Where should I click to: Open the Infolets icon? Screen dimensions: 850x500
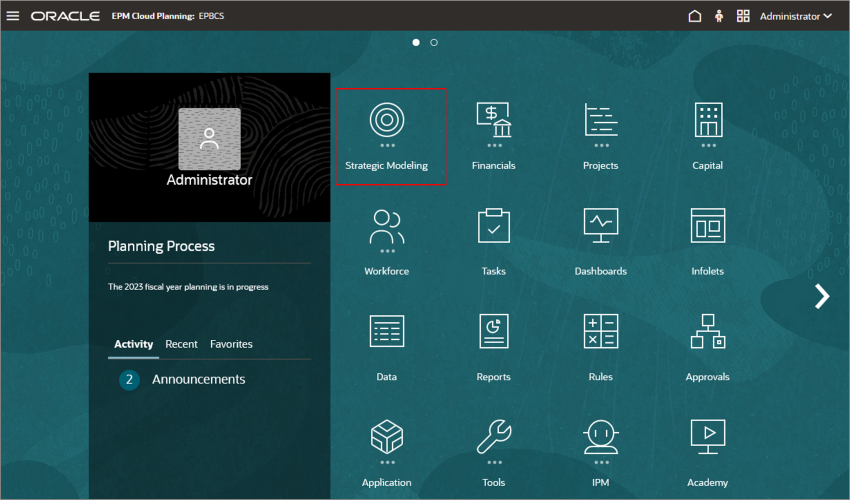pyautogui.click(x=708, y=226)
